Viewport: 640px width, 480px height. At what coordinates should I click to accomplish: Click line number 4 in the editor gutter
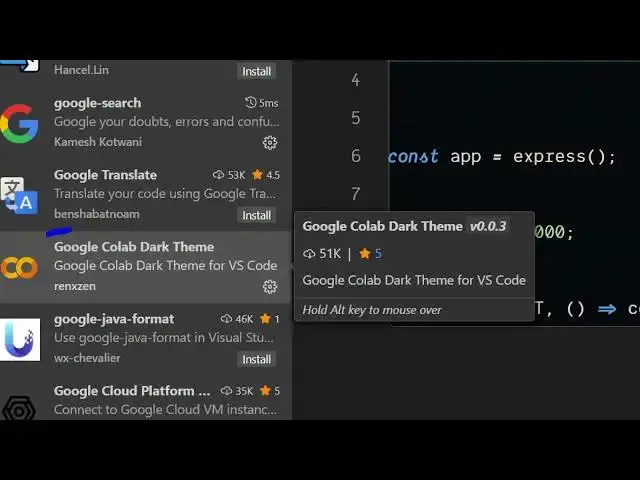click(x=356, y=80)
